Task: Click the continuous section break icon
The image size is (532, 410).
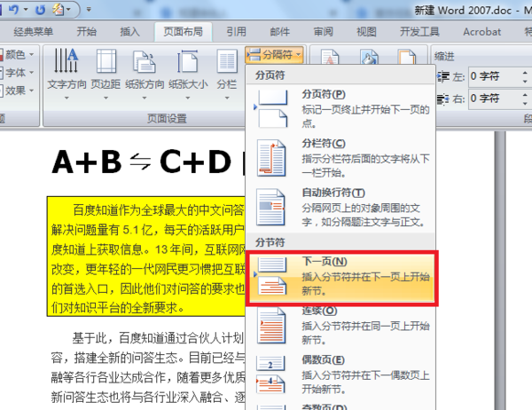Action: coord(271,326)
